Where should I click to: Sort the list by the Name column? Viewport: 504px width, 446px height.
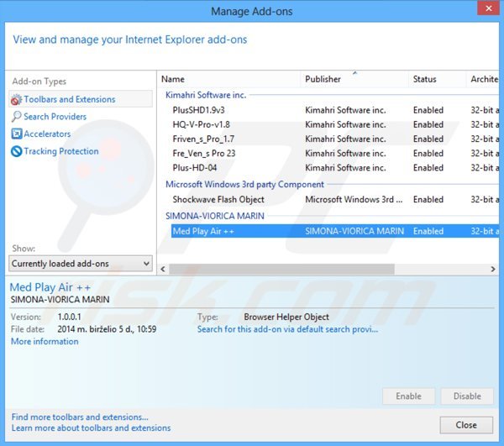229,79
